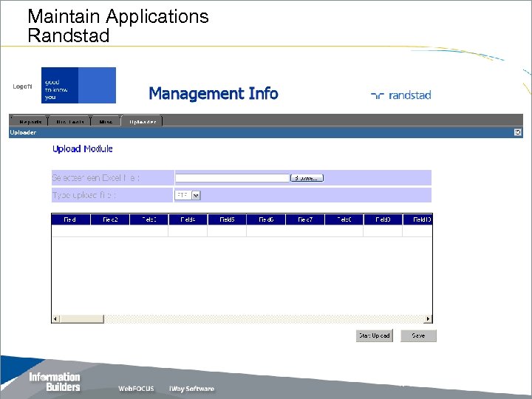
Task: Switch to the Misc tab
Action: [106, 121]
